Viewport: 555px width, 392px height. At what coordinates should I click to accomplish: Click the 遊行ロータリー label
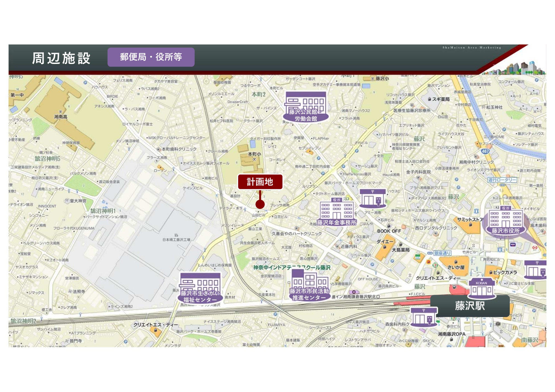tap(502, 180)
